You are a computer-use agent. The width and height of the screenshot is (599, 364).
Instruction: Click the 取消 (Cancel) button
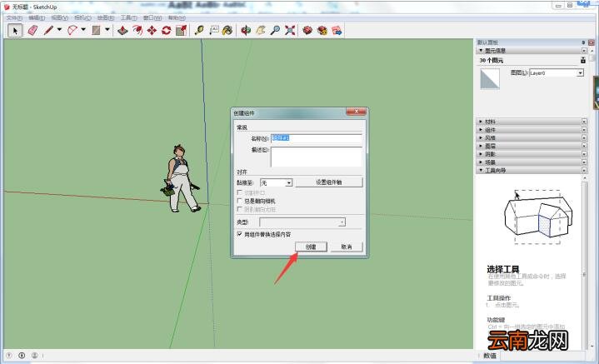tap(347, 247)
